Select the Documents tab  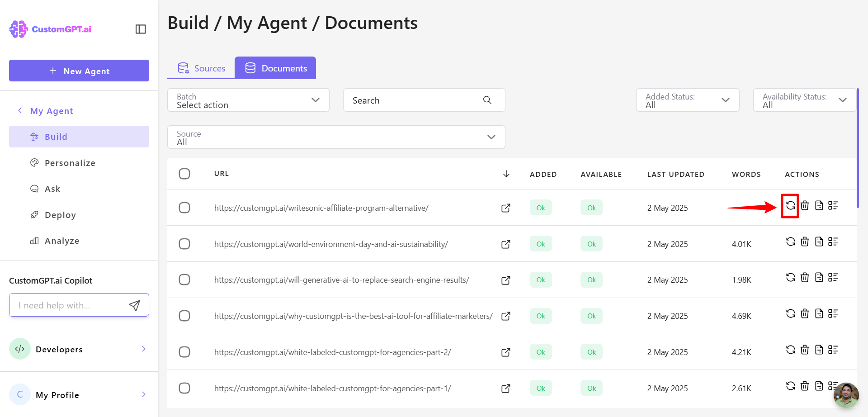[x=275, y=68]
